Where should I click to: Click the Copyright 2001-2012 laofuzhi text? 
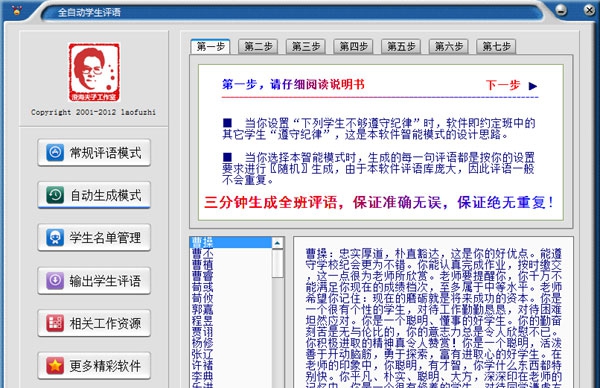pos(93,112)
